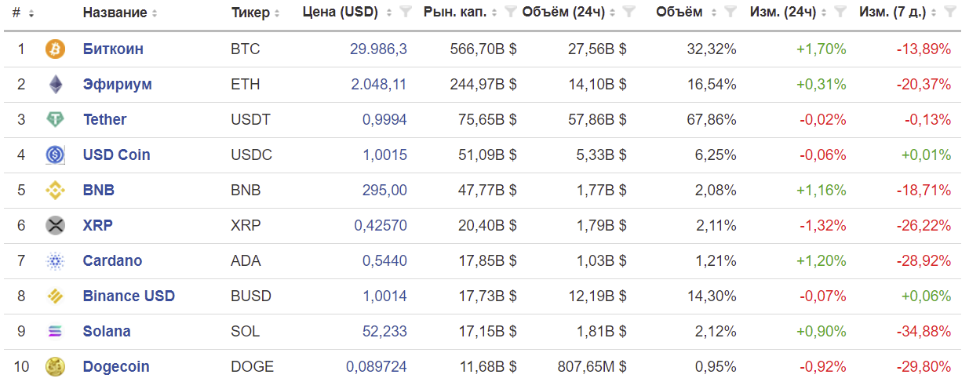The image size is (980, 389).
Task: Click Dogecoin price 0,089724
Action: 377,366
